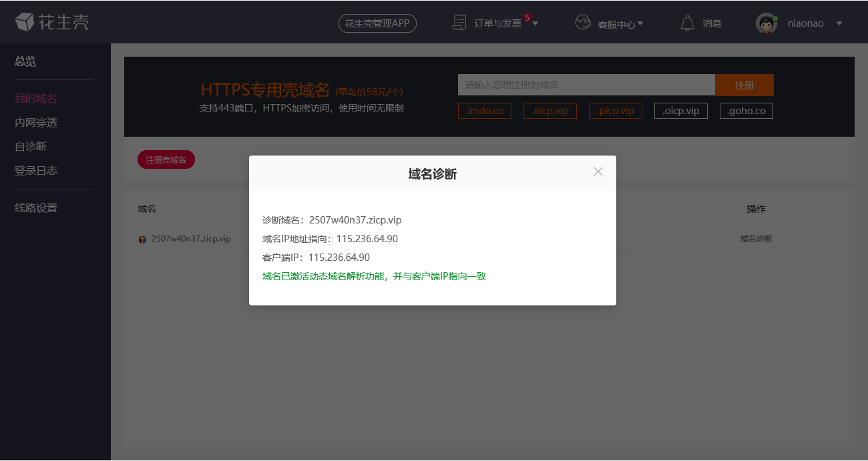Expand the niaonao account dropdown
Screen dimensions: 868x461
[x=839, y=23]
